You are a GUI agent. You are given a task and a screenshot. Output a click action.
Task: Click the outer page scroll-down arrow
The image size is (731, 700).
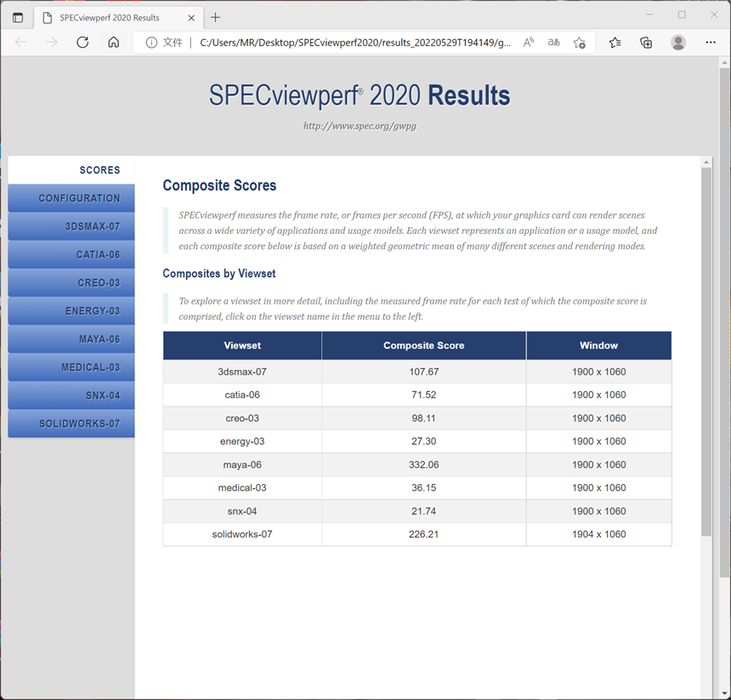tap(724, 693)
